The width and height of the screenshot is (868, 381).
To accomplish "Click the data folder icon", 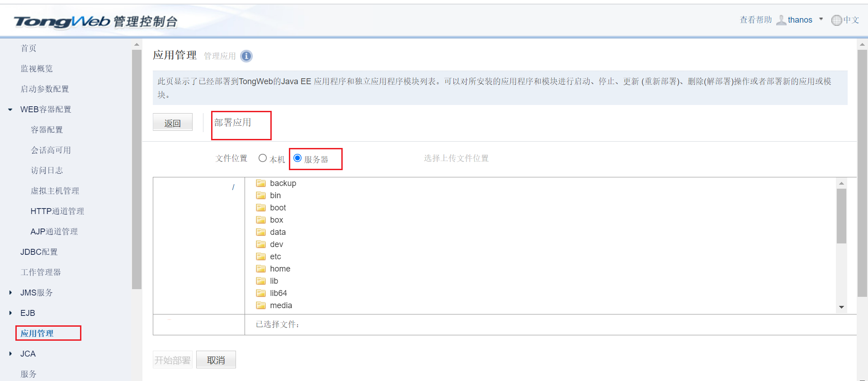I will pos(261,232).
